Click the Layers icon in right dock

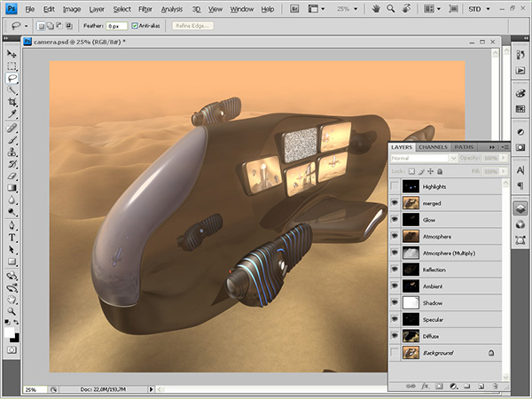coord(521,208)
